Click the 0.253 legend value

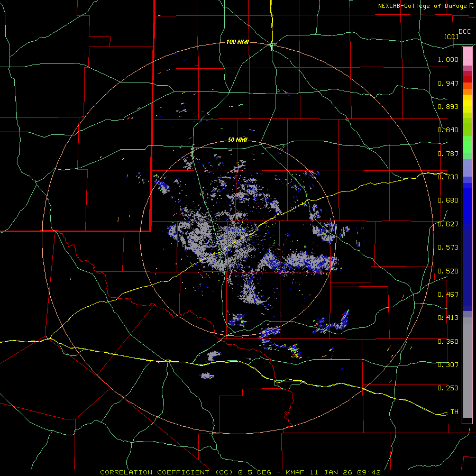click(448, 388)
